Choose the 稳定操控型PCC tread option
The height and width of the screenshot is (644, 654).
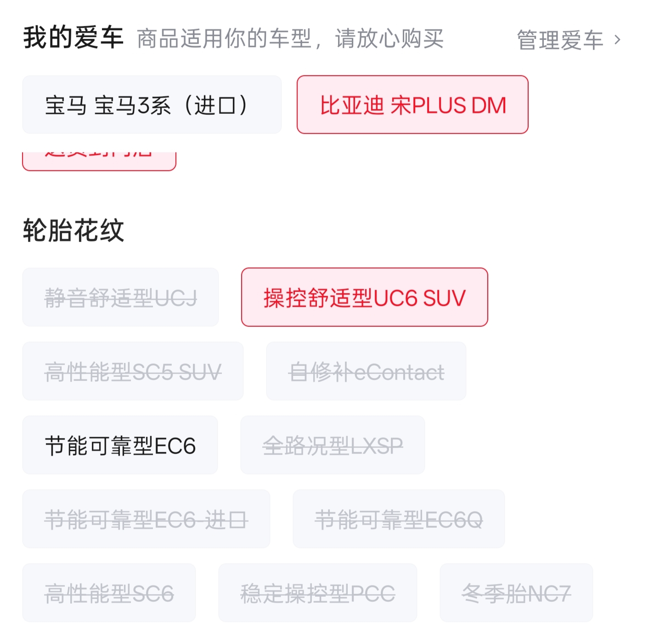317,593
